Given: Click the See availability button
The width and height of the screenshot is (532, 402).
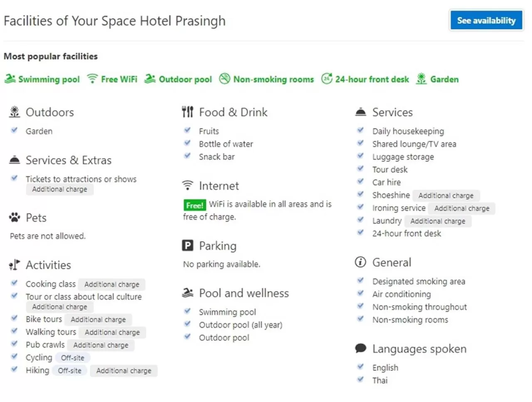Looking at the screenshot, I should (486, 20).
